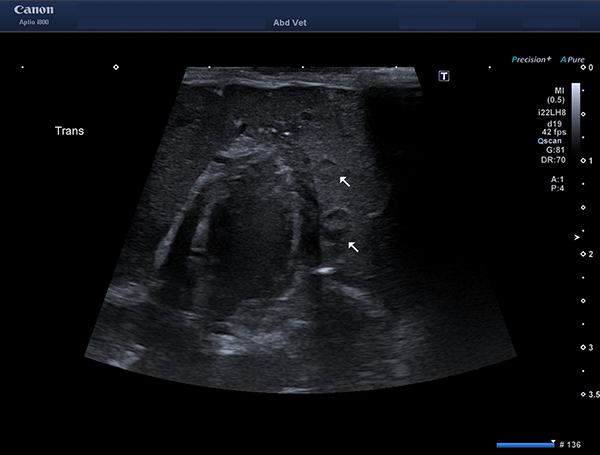Toggle the Precision+ imaging indicator

click(x=532, y=59)
